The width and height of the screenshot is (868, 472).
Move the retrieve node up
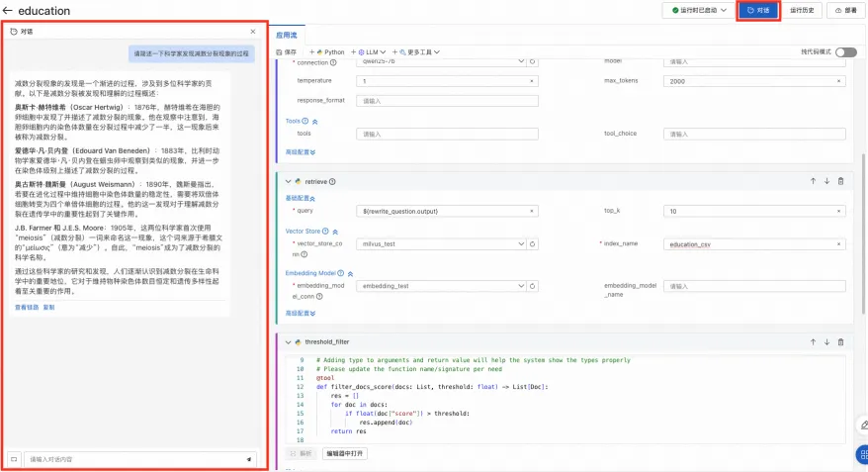coord(813,181)
